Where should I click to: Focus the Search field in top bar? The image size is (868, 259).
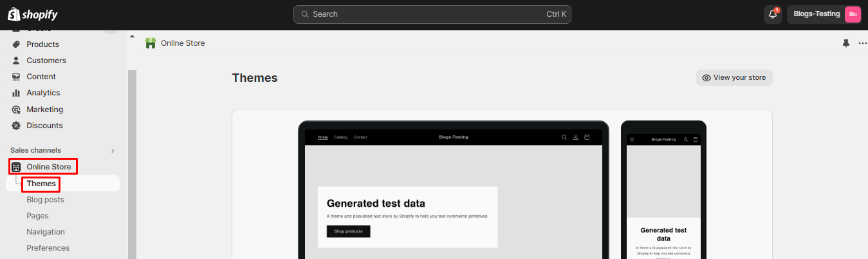click(432, 14)
